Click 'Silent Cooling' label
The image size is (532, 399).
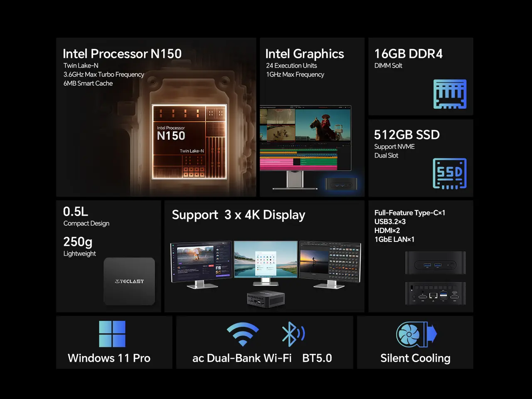[416, 358]
